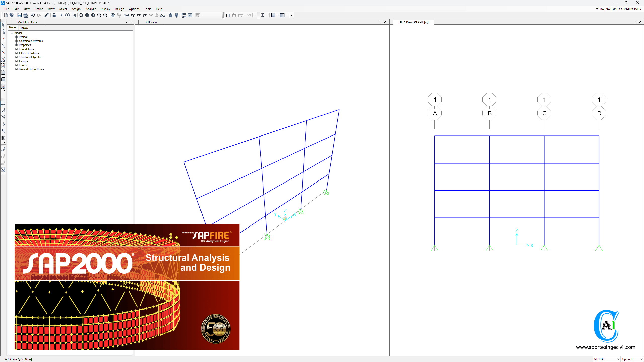Click the Undo arrow icon
The image size is (644, 362).
coord(33,15)
